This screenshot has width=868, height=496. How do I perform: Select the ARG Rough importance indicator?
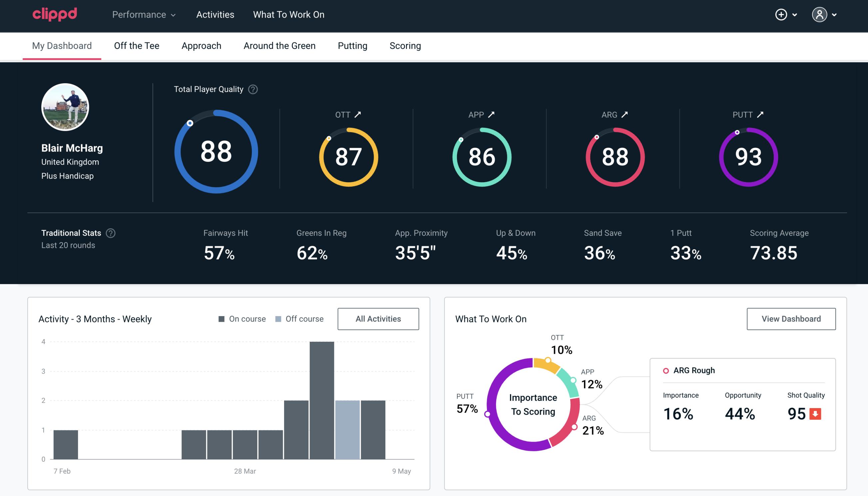679,412
